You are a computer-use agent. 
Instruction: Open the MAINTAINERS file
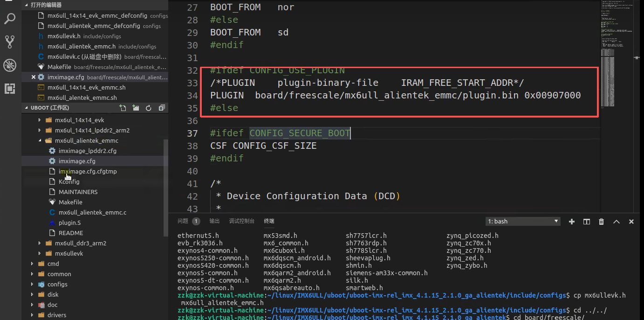78,192
